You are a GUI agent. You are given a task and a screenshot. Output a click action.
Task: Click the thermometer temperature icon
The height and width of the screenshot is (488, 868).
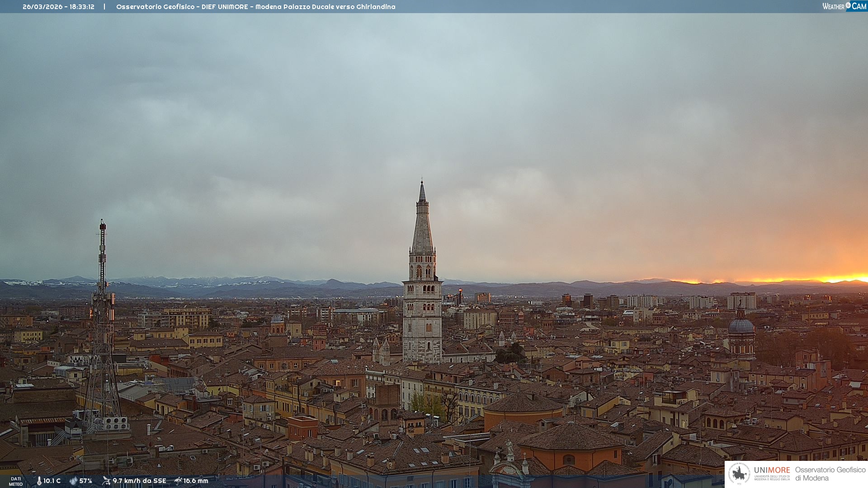(39, 481)
